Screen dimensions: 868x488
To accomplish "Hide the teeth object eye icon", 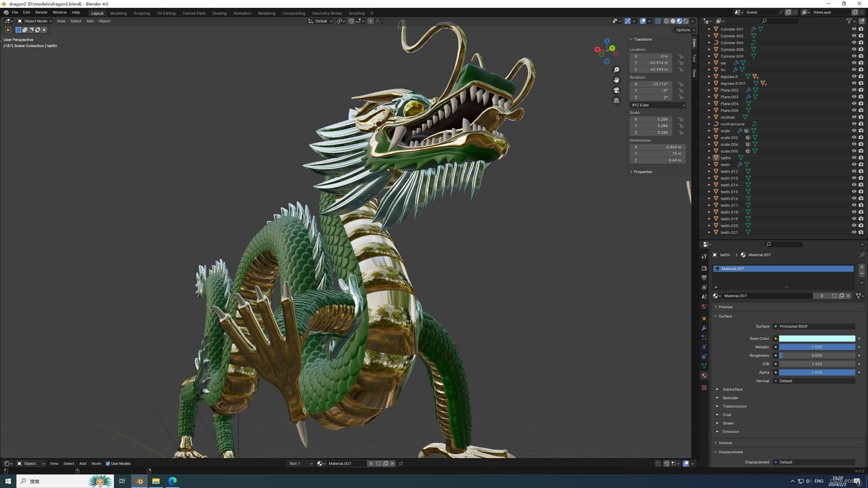I will pyautogui.click(x=854, y=165).
